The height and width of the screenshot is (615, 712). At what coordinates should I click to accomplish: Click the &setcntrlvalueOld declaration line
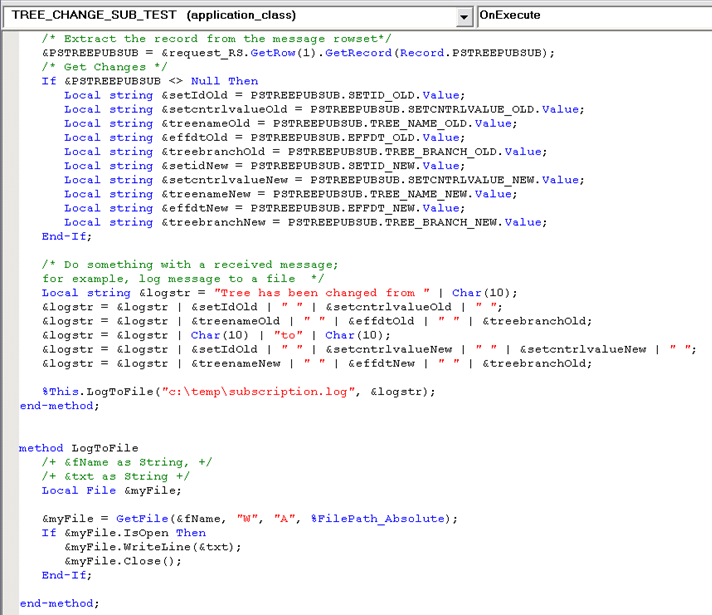pos(324,109)
